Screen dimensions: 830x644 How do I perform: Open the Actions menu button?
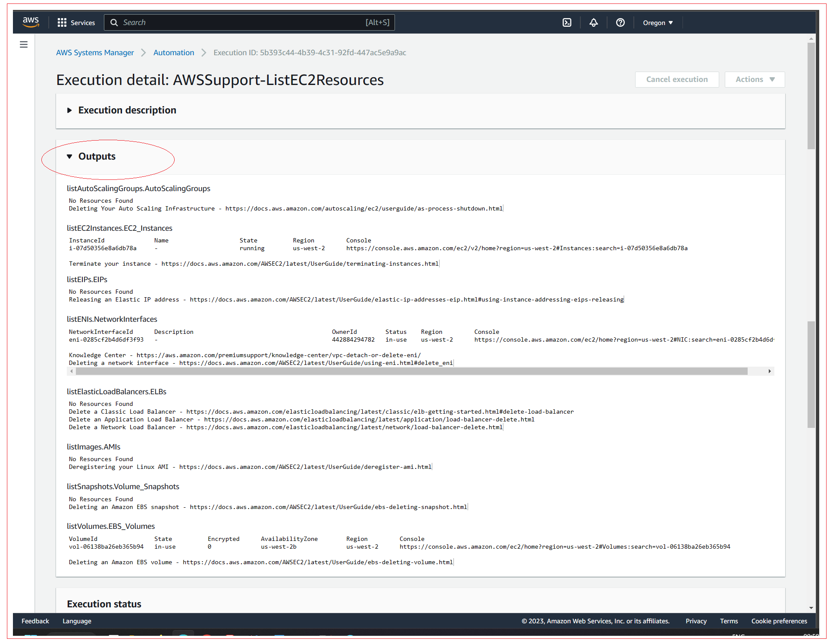click(752, 79)
